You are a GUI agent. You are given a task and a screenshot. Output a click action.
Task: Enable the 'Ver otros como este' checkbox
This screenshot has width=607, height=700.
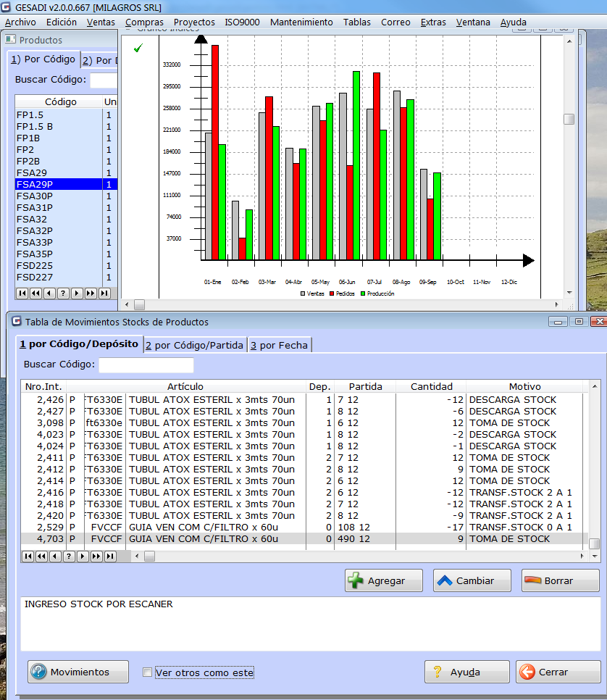pyautogui.click(x=148, y=672)
